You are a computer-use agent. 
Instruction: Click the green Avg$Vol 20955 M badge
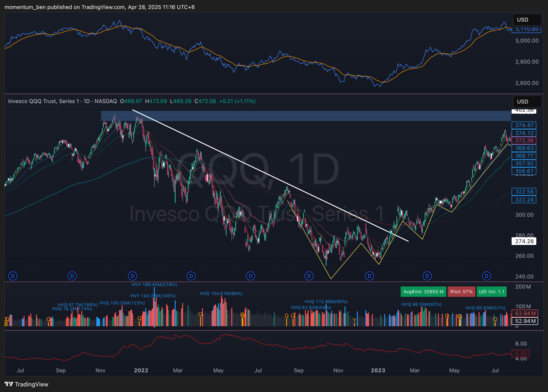[x=423, y=292]
